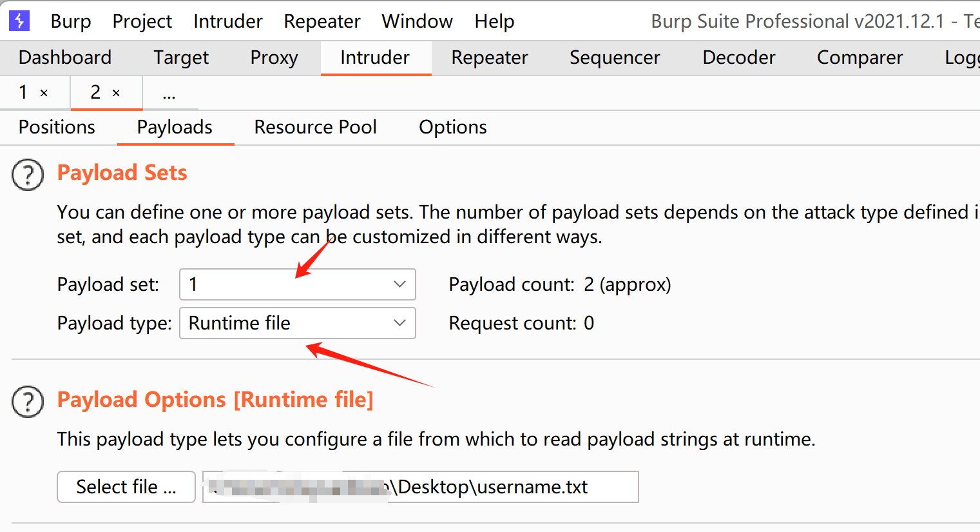Screen dimensions: 980x532
Task: Close Intruder attack tab 2
Action: pyautogui.click(x=116, y=93)
